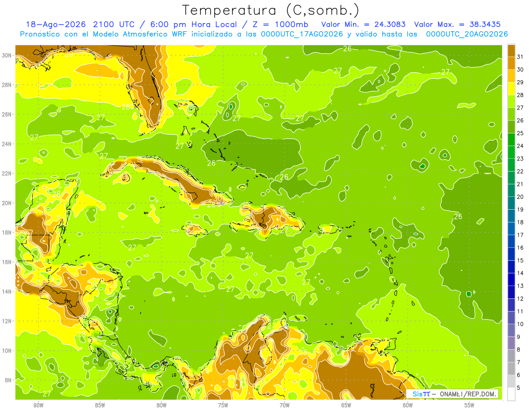
Task: Select the date text "18-Ago-2026"
Action: click(55, 24)
